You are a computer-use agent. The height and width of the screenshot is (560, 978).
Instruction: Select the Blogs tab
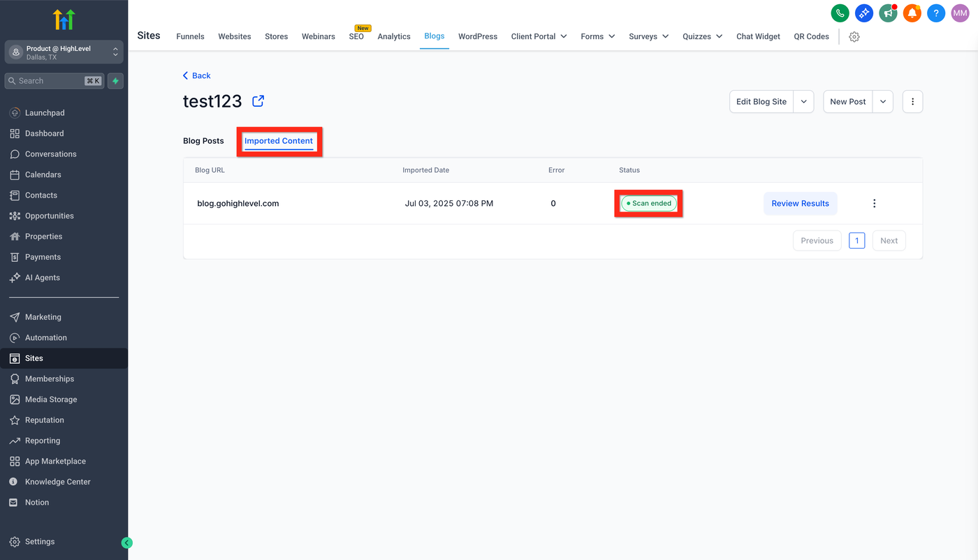435,36
